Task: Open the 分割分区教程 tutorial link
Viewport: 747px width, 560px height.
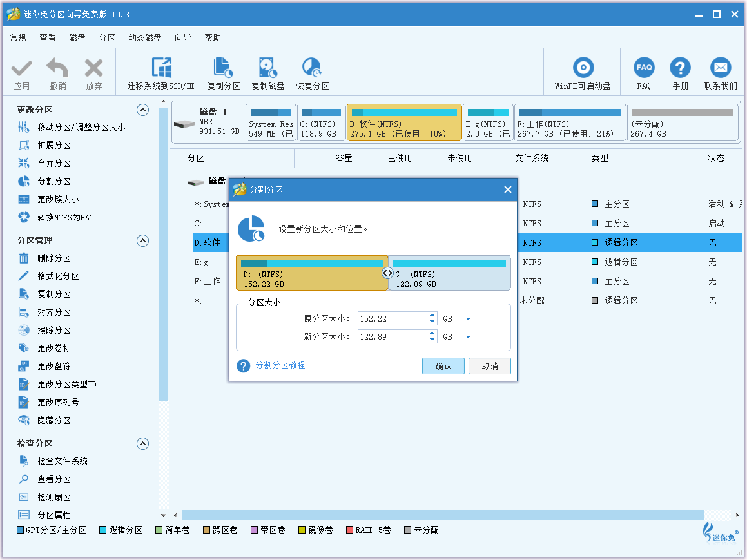Action: pyautogui.click(x=280, y=365)
